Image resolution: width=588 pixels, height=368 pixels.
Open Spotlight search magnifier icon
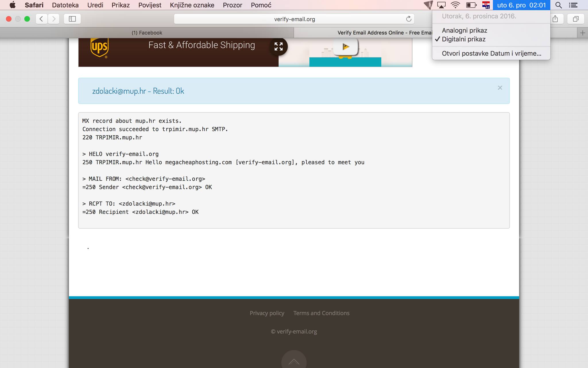click(x=558, y=5)
